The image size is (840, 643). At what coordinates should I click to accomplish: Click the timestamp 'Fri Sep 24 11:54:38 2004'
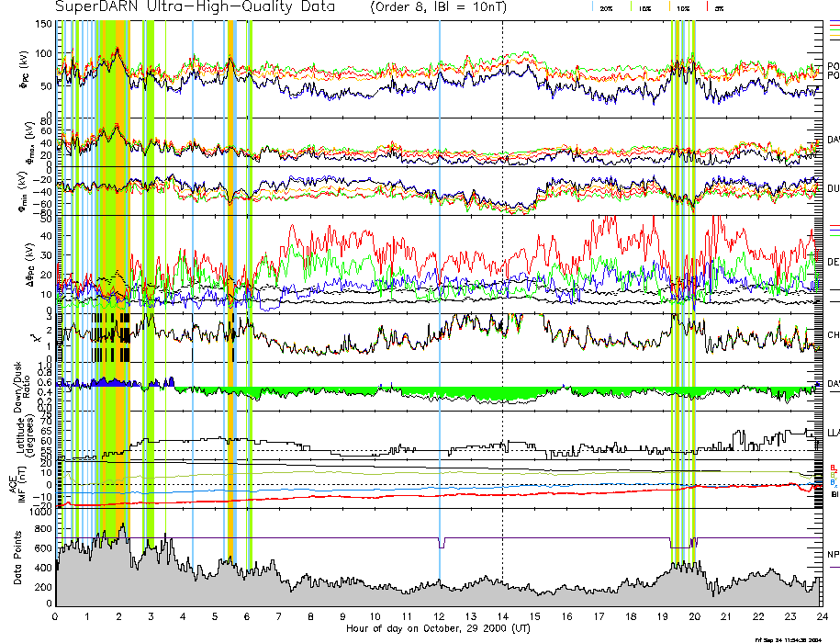788,639
